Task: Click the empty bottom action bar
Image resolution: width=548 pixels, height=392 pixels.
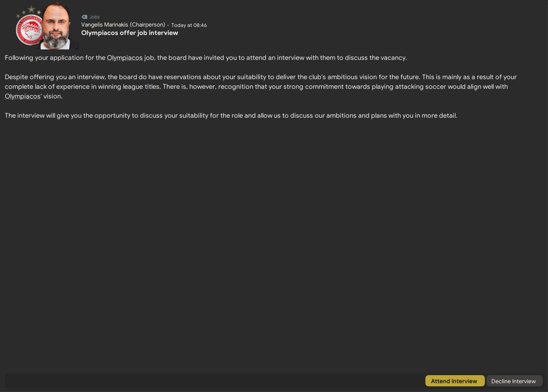Action: 213,381
